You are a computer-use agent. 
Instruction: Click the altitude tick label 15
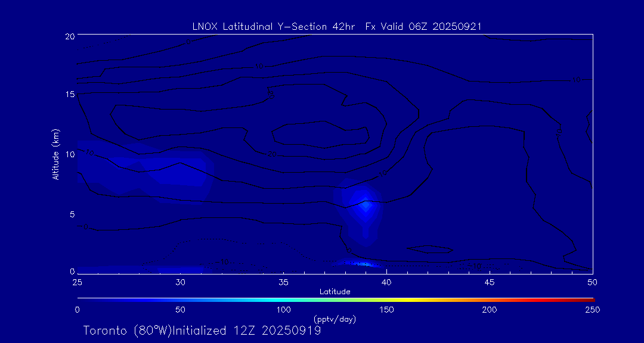69,94
